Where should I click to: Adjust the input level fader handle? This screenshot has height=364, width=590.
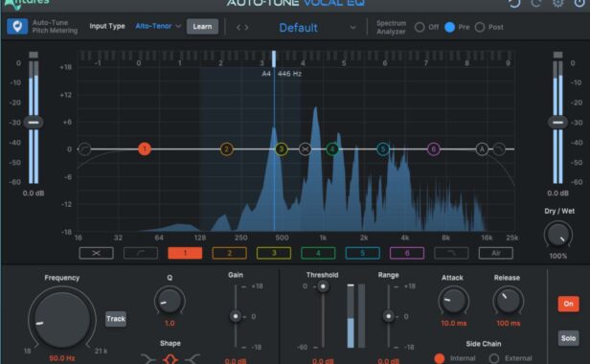point(34,123)
